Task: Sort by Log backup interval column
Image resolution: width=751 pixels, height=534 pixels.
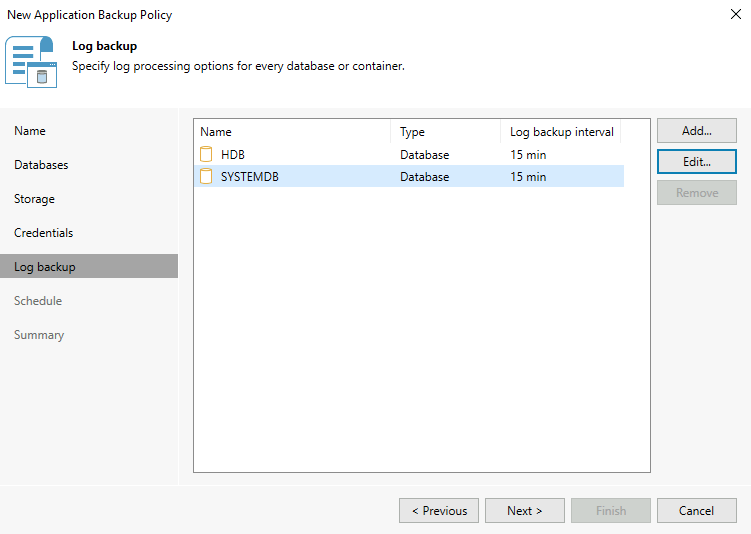Action: click(x=561, y=132)
